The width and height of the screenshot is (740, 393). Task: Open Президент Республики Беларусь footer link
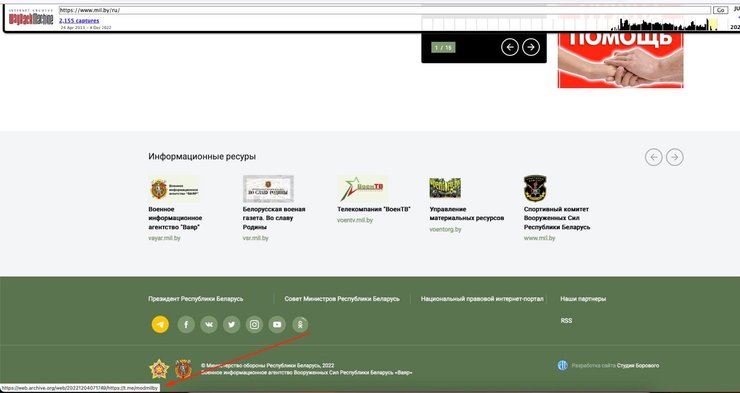(196, 299)
